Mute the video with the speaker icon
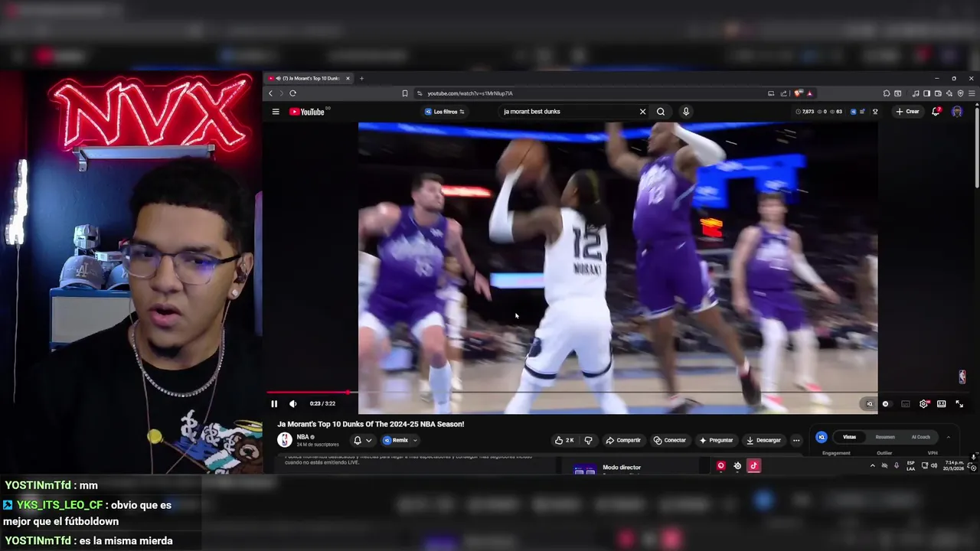980x551 pixels. pos(292,403)
